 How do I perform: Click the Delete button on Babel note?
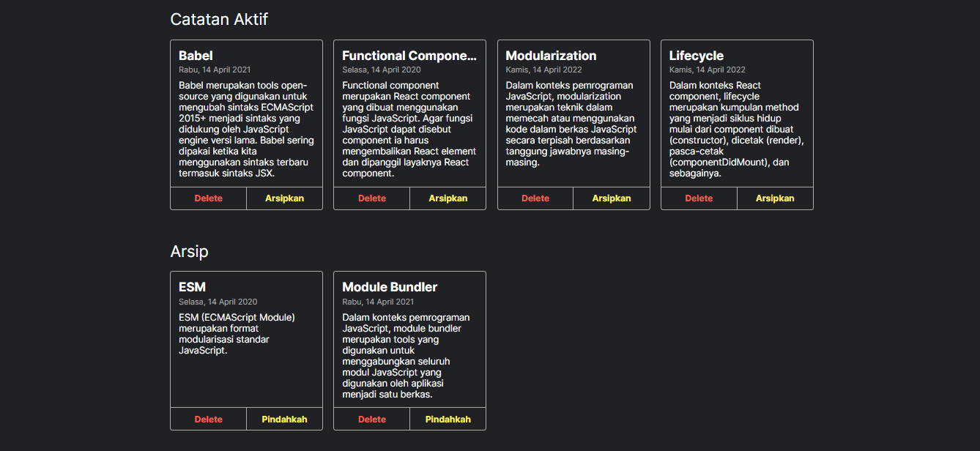click(208, 198)
